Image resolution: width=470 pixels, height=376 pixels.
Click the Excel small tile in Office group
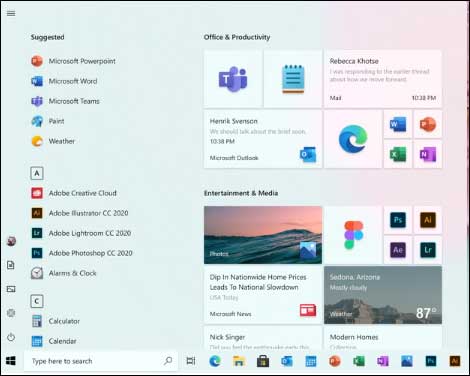pyautogui.click(x=398, y=154)
